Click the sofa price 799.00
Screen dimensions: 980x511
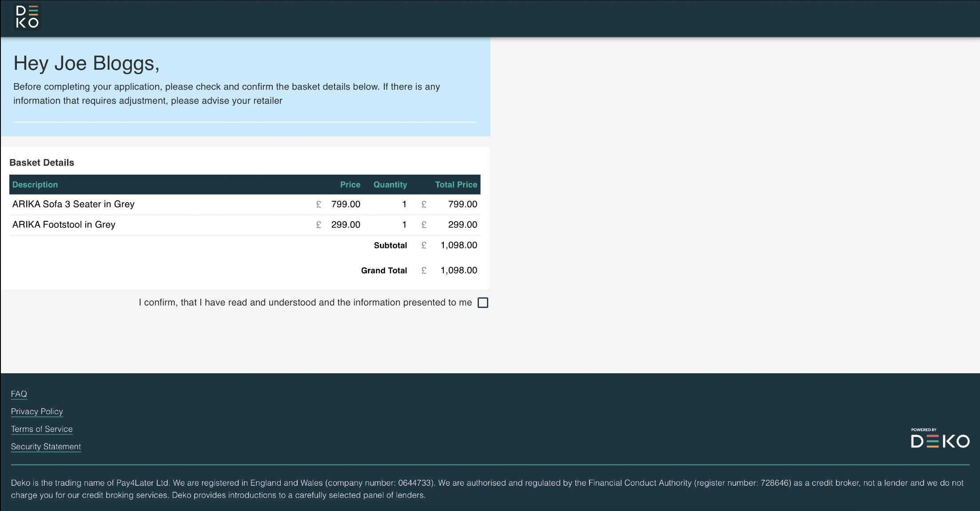pyautogui.click(x=346, y=204)
